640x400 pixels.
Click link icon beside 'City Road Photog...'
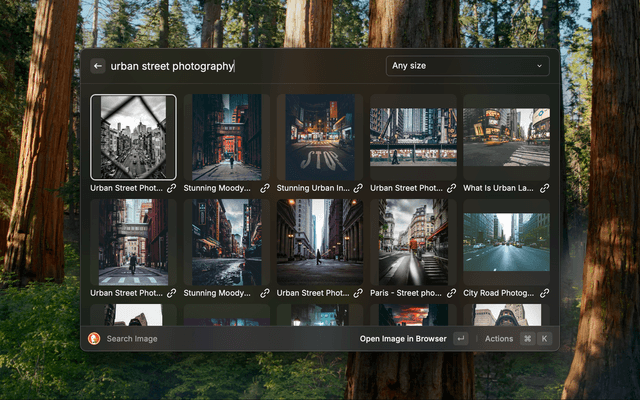(544, 293)
